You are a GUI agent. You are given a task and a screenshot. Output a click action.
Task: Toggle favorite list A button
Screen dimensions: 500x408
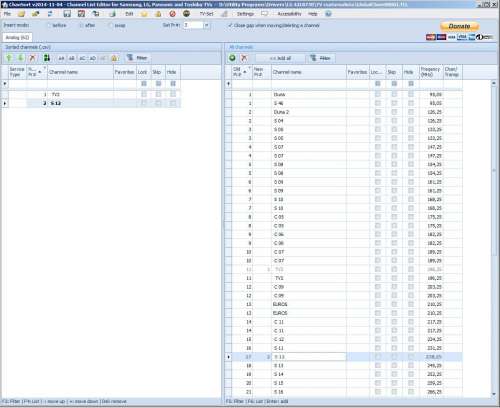61,58
